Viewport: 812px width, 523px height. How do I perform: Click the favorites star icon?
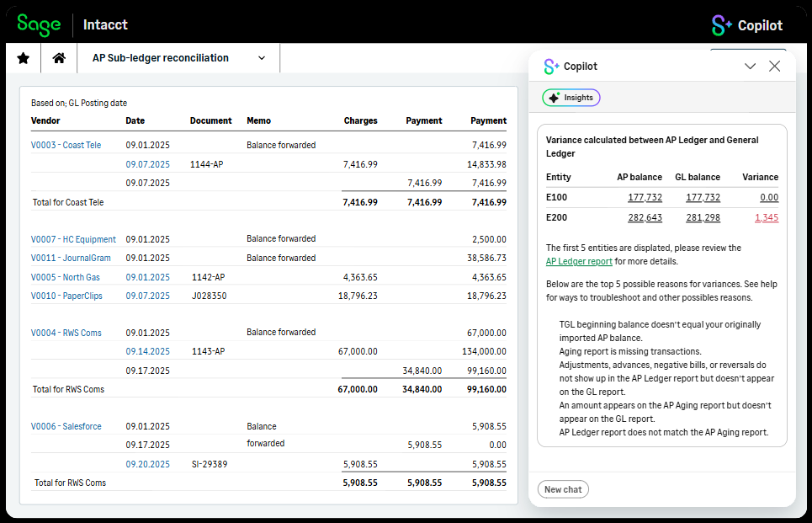[24, 58]
